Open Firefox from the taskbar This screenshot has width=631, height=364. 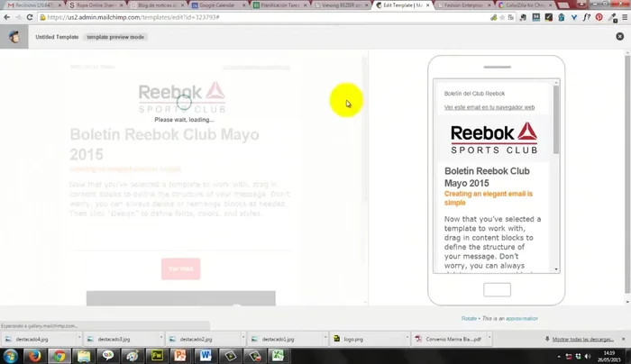pos(34,356)
